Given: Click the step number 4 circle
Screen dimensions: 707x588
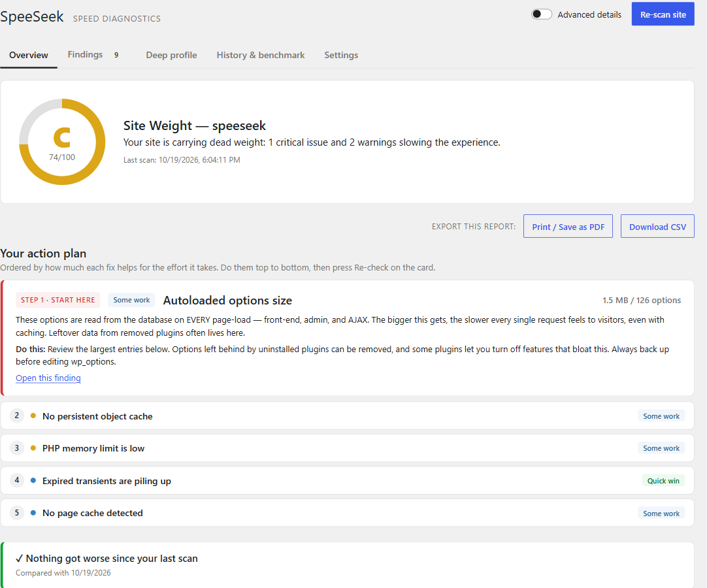Looking at the screenshot, I should click(17, 480).
